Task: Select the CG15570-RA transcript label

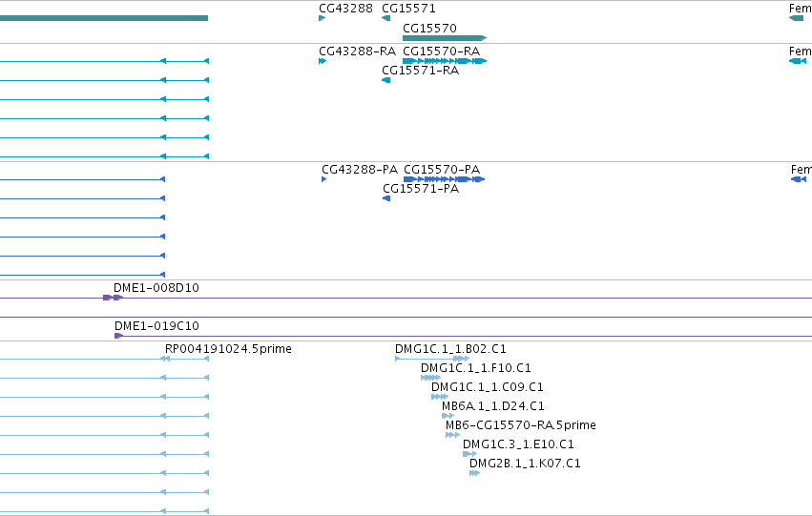Action: 441,52
